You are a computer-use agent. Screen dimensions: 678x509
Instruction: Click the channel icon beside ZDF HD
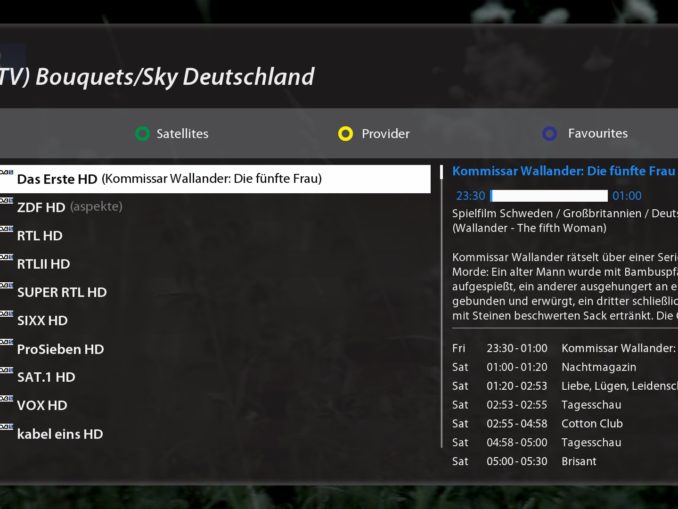tap(6, 201)
